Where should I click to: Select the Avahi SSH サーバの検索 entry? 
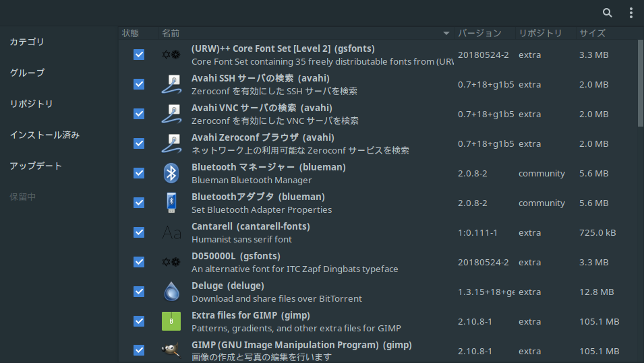pyautogui.click(x=260, y=78)
